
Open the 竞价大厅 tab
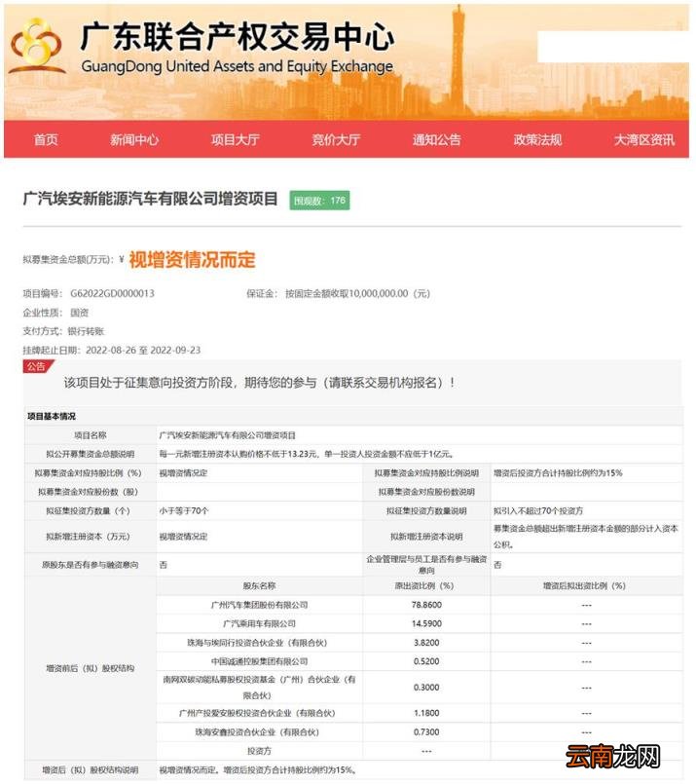coord(336,139)
